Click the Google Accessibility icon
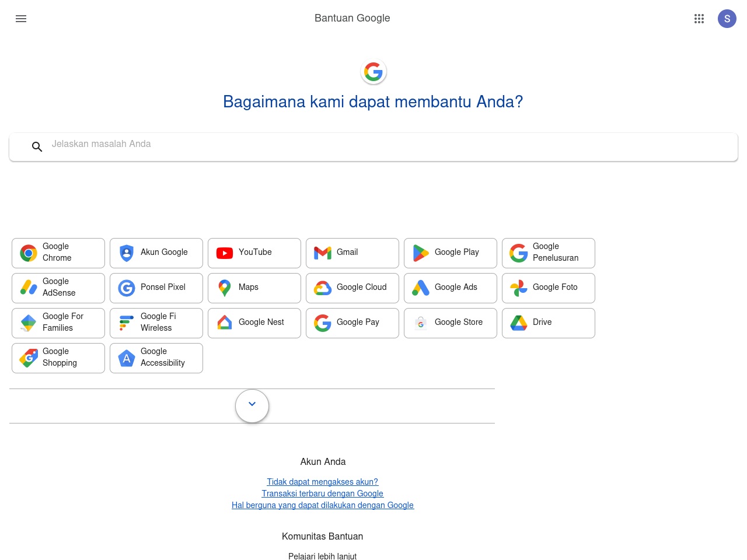Viewport: 747px width, 560px height. point(127,358)
